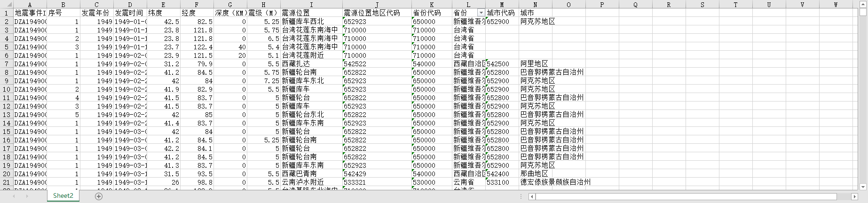Viewport: 868px width, 203px height.
Task: Click the Select All corner triangle
Action: coord(7,5)
